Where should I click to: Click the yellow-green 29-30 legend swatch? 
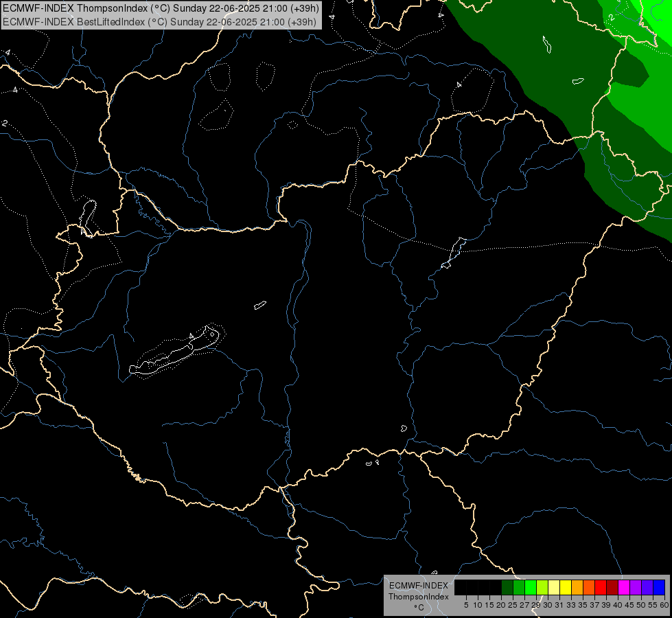542,587
